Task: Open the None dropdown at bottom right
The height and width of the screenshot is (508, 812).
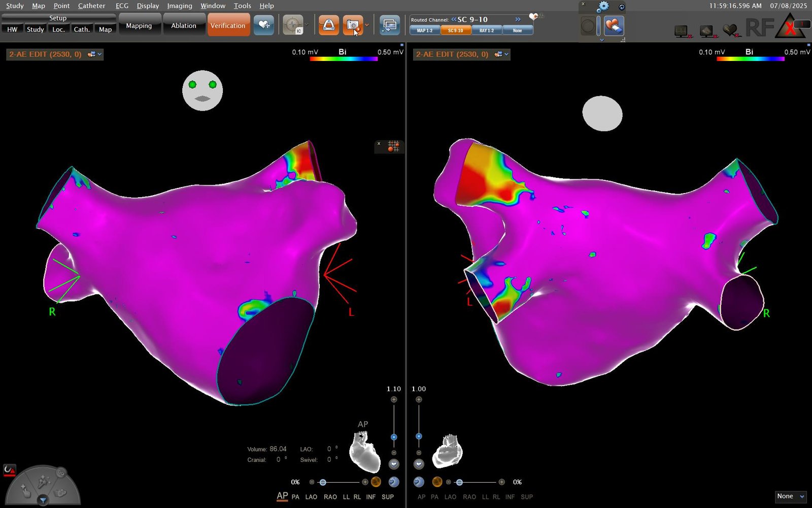Action: pos(791,496)
